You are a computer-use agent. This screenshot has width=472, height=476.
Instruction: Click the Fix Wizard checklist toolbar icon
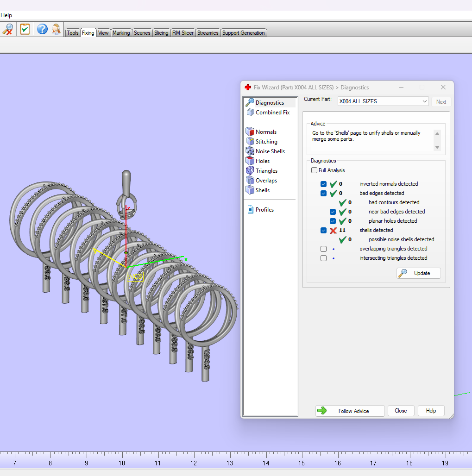(x=25, y=29)
